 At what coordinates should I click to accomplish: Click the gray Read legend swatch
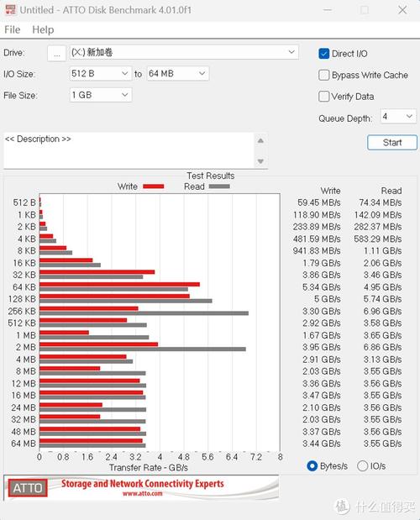[219, 186]
